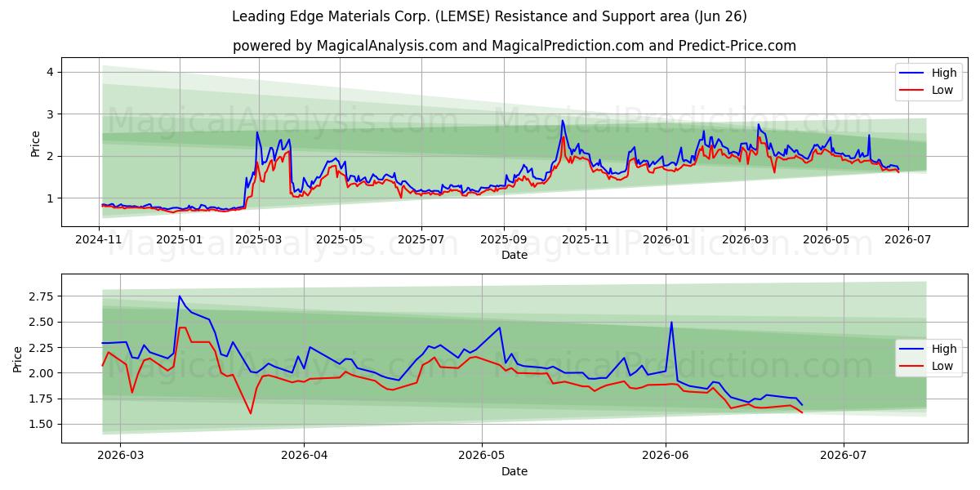Click the 'Price' y-axis label of bottom chart
This screenshot has width=980, height=490.
tap(18, 359)
